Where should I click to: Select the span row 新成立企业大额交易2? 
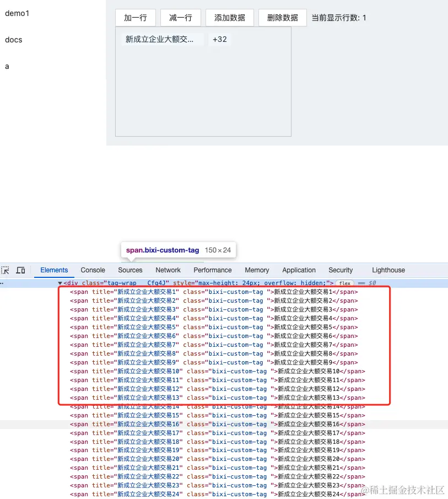point(214,301)
